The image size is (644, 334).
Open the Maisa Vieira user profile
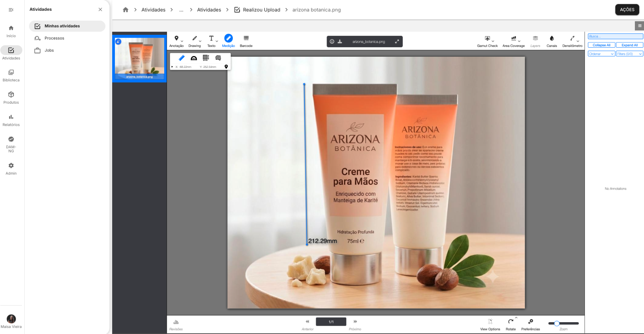pos(11,321)
